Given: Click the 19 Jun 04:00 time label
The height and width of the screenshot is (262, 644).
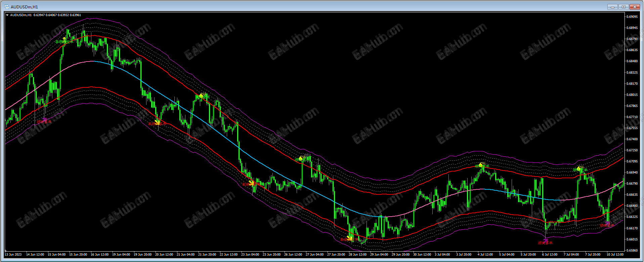Looking at the screenshot, I should click(x=121, y=255).
